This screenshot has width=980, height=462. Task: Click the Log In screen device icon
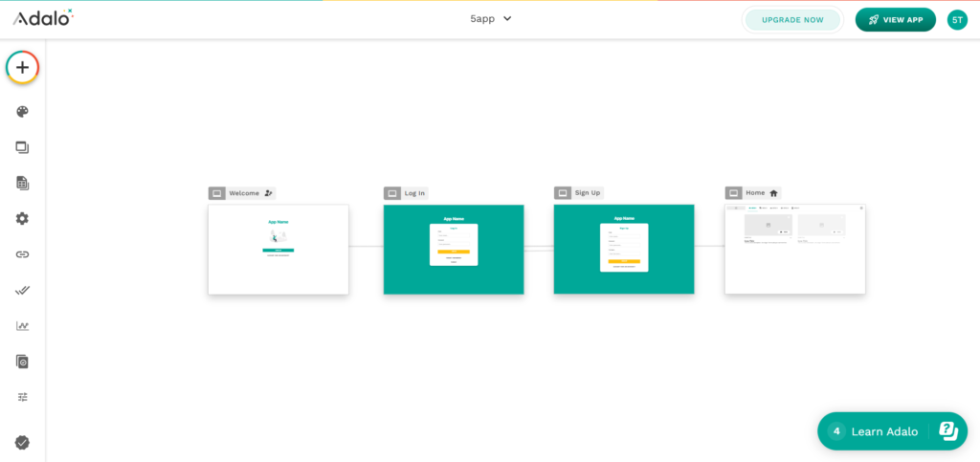[392, 193]
